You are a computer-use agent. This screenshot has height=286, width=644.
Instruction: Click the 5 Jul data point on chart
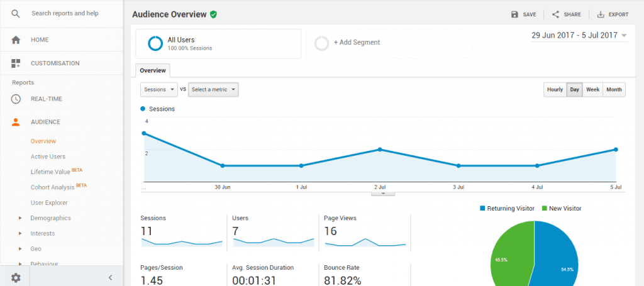pyautogui.click(x=616, y=150)
